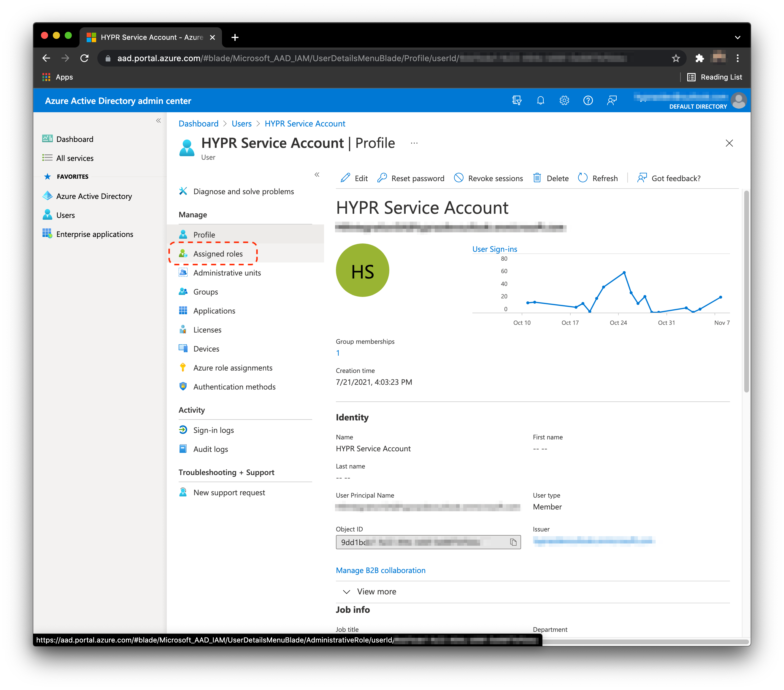Open the ellipsis menu beside Profile title

click(x=414, y=143)
